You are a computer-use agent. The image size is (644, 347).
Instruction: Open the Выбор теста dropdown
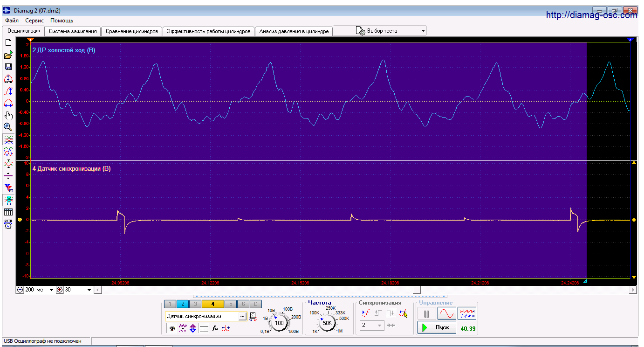(380, 31)
